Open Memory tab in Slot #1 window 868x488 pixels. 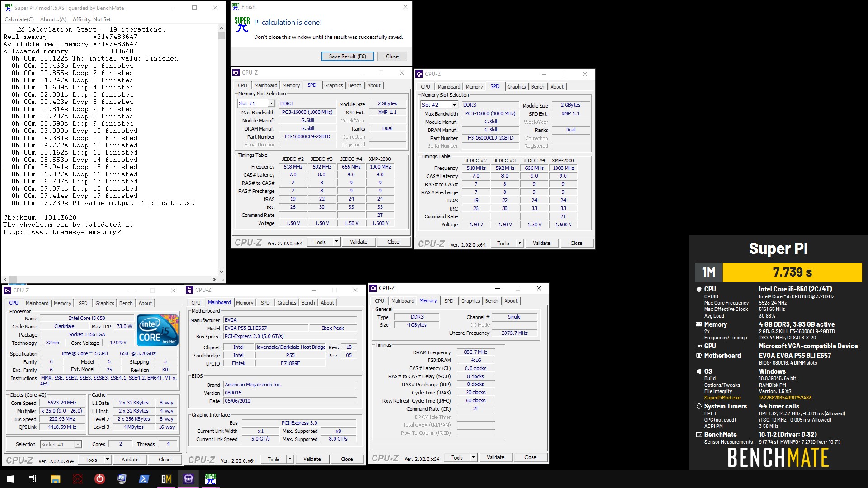[291, 85]
